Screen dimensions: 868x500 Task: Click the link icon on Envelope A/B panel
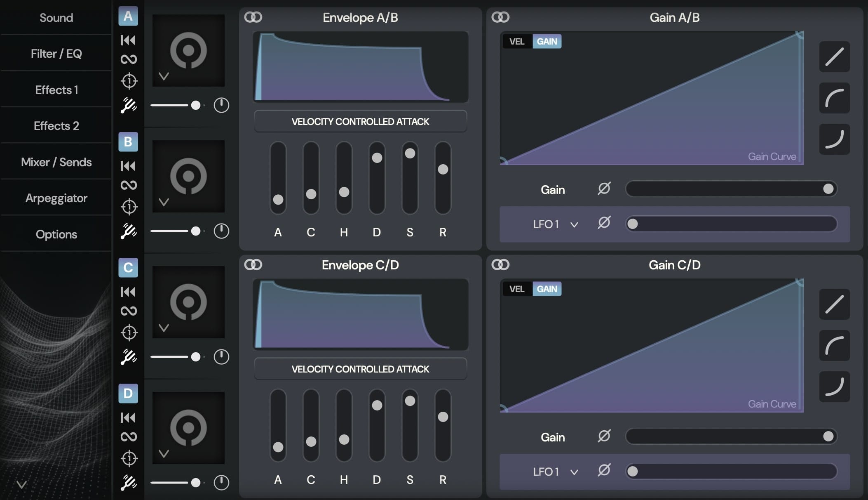tap(254, 17)
